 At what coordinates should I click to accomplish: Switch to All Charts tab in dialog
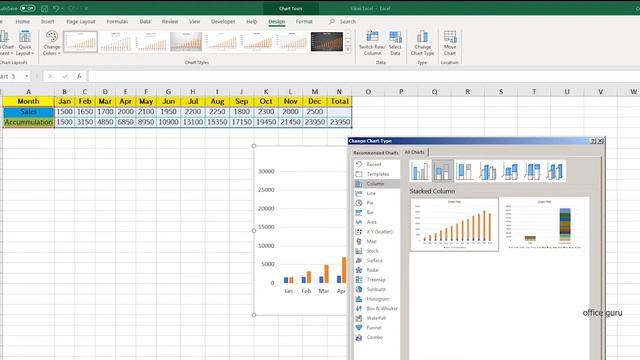coord(414,152)
